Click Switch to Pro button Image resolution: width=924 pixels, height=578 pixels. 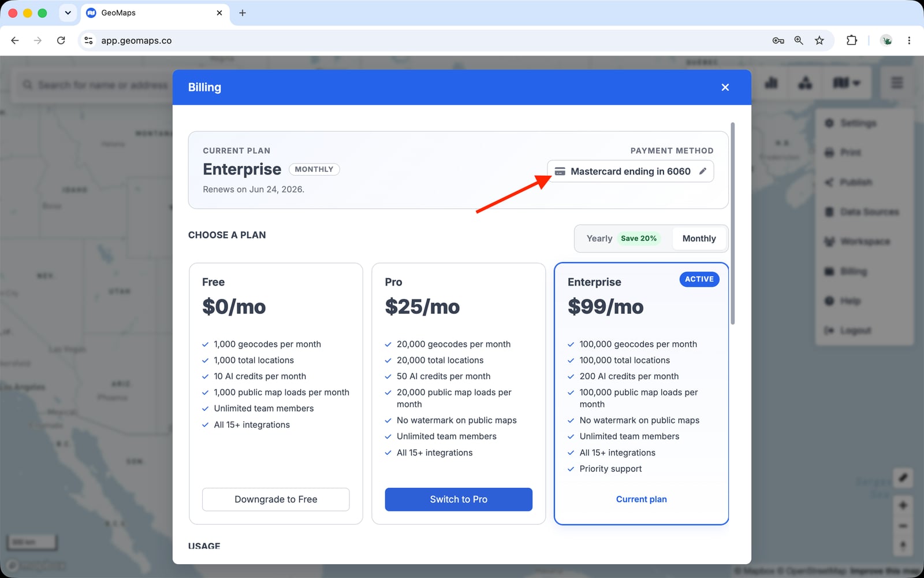pos(459,499)
